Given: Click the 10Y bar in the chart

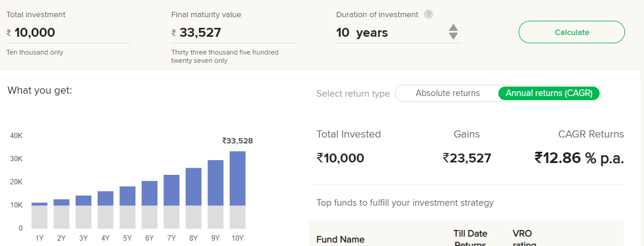Looking at the screenshot, I should (x=237, y=190).
